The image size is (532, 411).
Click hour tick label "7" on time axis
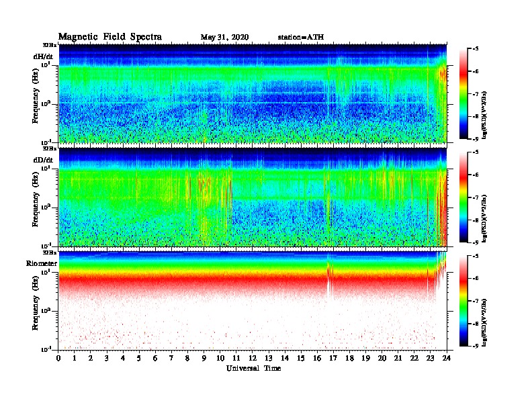[171, 358]
